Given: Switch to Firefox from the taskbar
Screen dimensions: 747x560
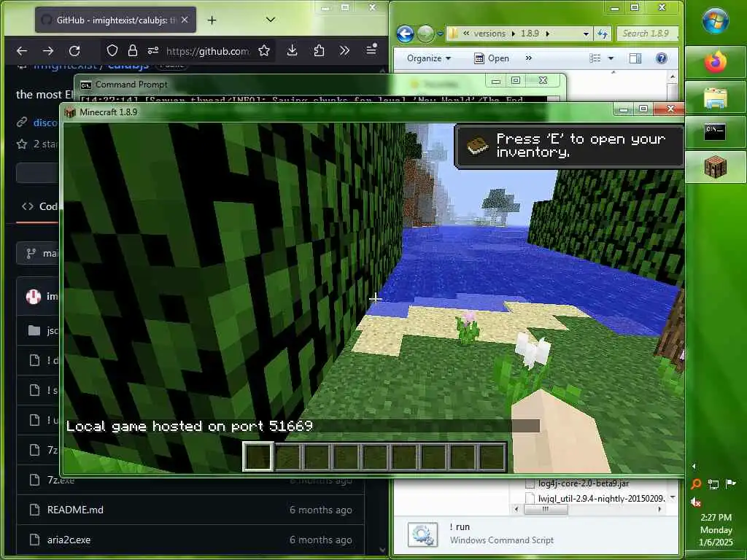Looking at the screenshot, I should click(x=716, y=62).
